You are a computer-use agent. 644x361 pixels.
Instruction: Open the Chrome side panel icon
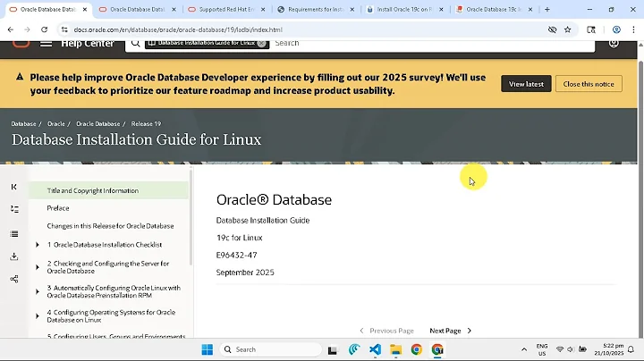coord(591,29)
